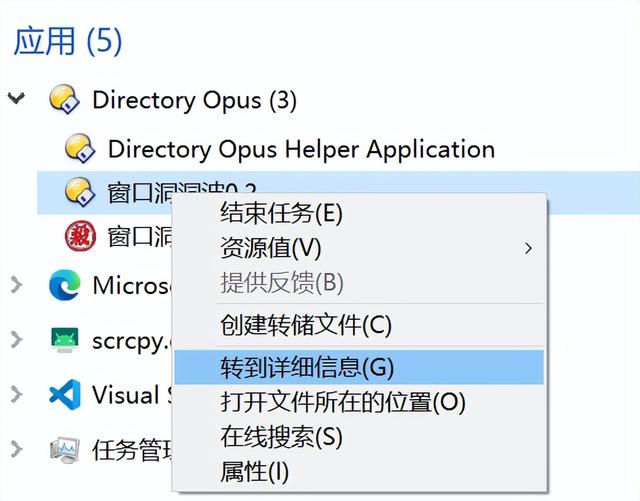Choose 在线搜索(S) in context menu
Viewport: 640px width, 501px height.
(359, 436)
